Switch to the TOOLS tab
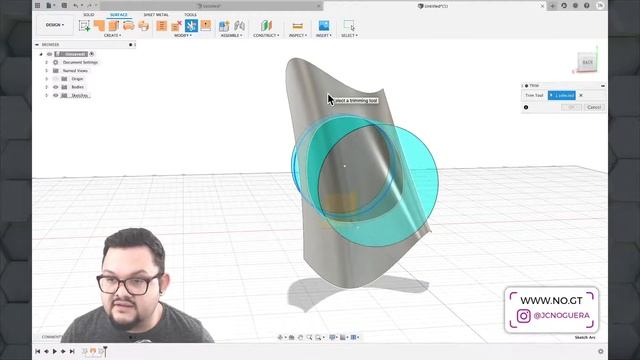The width and height of the screenshot is (640, 360). (x=190, y=15)
